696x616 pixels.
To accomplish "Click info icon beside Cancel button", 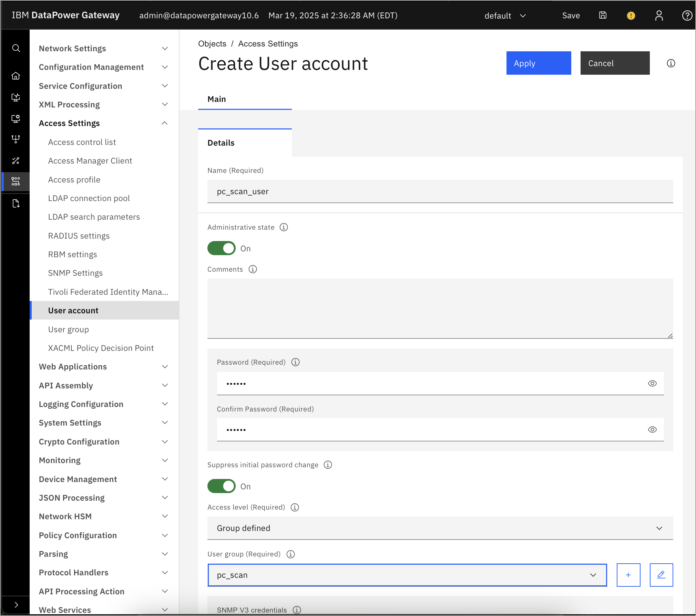I will tap(671, 63).
